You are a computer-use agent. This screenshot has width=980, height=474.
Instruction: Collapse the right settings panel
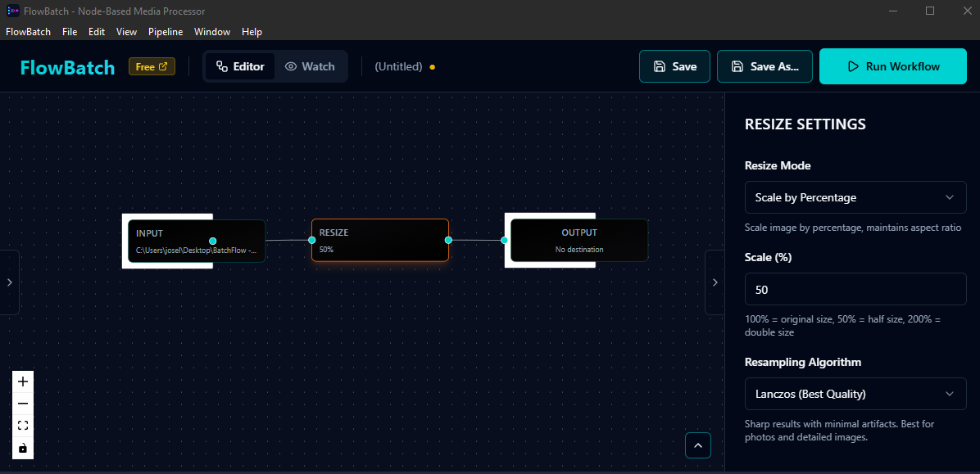pos(715,282)
